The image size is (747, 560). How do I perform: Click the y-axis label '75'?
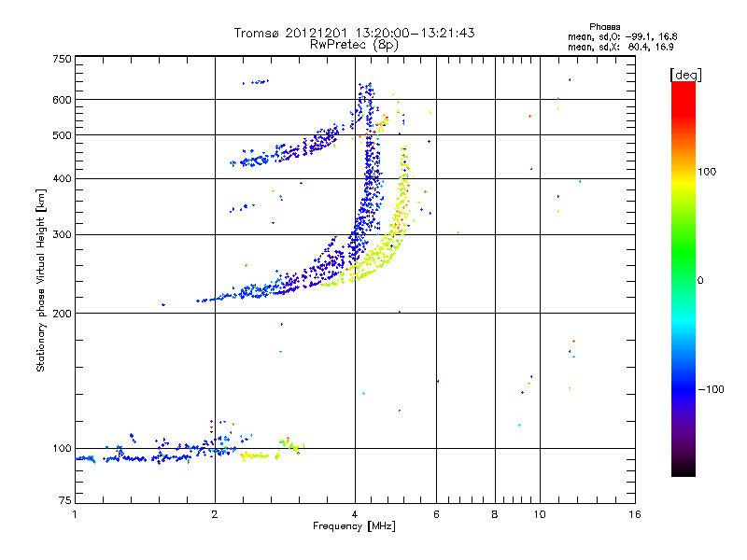pyautogui.click(x=65, y=500)
